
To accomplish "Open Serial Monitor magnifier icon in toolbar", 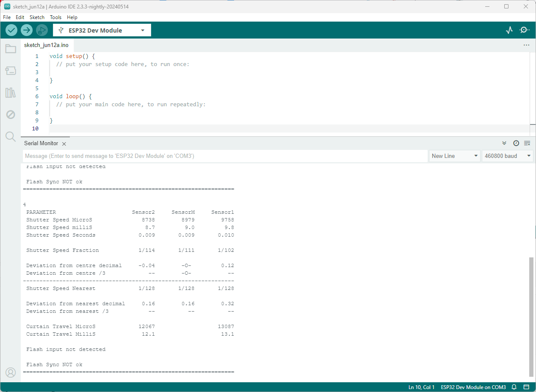I will click(x=525, y=30).
